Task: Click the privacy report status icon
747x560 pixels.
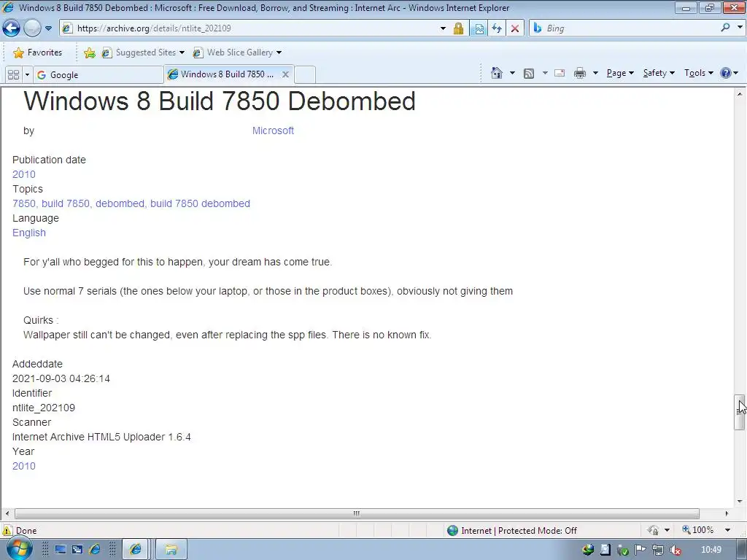Action: [654, 530]
